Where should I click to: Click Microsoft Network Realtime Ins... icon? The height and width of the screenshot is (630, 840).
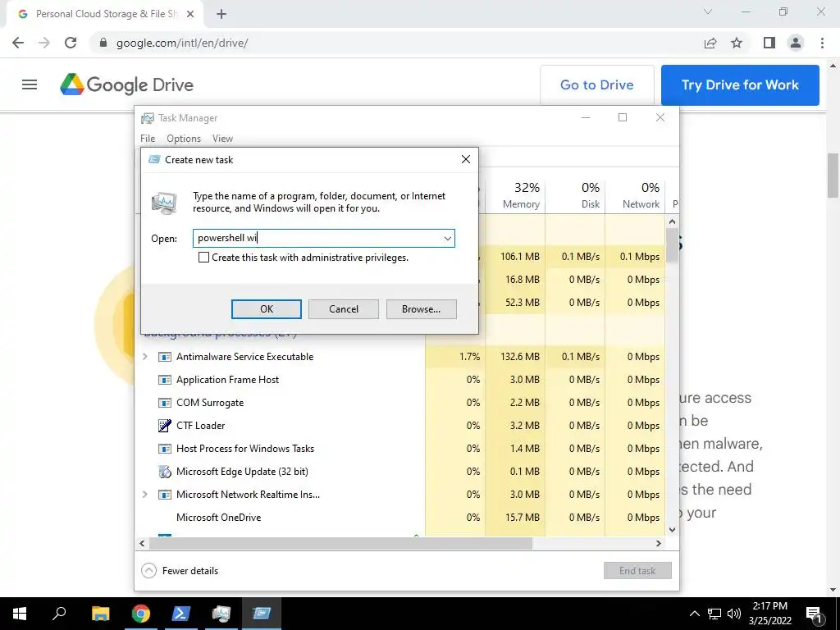tap(164, 495)
